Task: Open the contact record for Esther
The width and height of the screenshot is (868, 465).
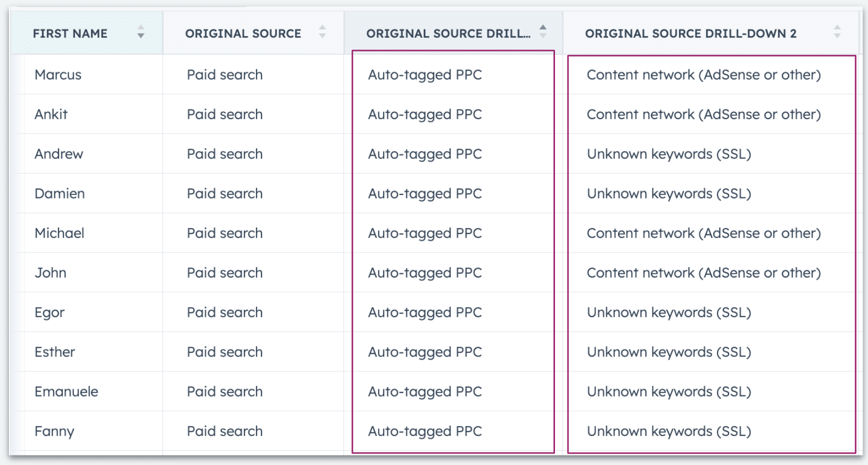Action: coord(54,351)
